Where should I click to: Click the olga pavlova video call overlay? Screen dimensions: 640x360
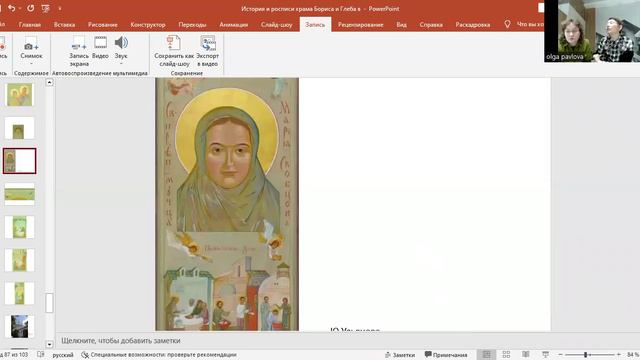point(592,31)
